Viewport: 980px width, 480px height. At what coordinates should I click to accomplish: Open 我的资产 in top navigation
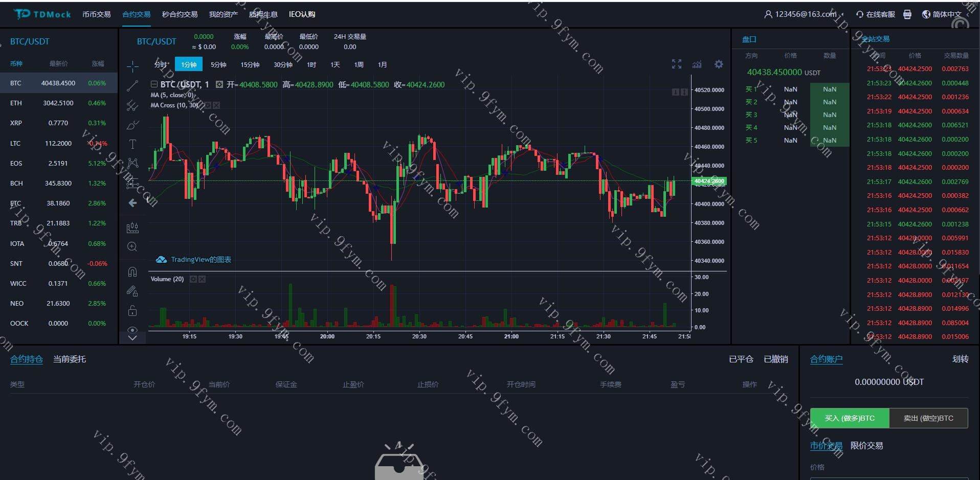tap(223, 14)
